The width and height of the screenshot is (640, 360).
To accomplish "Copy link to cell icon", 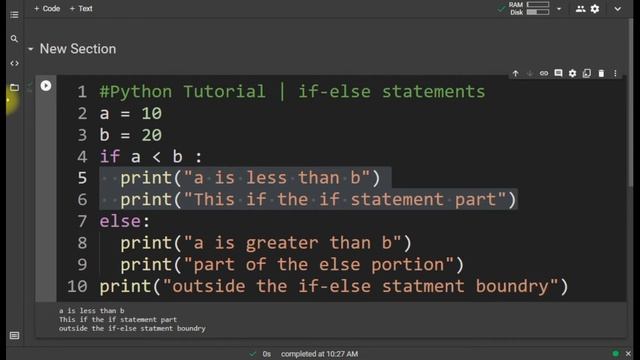I will click(x=544, y=73).
